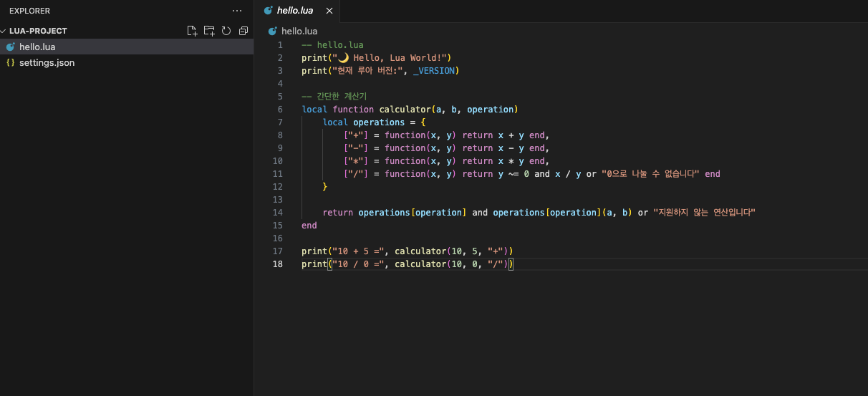This screenshot has width=868, height=396.
Task: Click line number 6 in the gutter
Action: point(280,109)
